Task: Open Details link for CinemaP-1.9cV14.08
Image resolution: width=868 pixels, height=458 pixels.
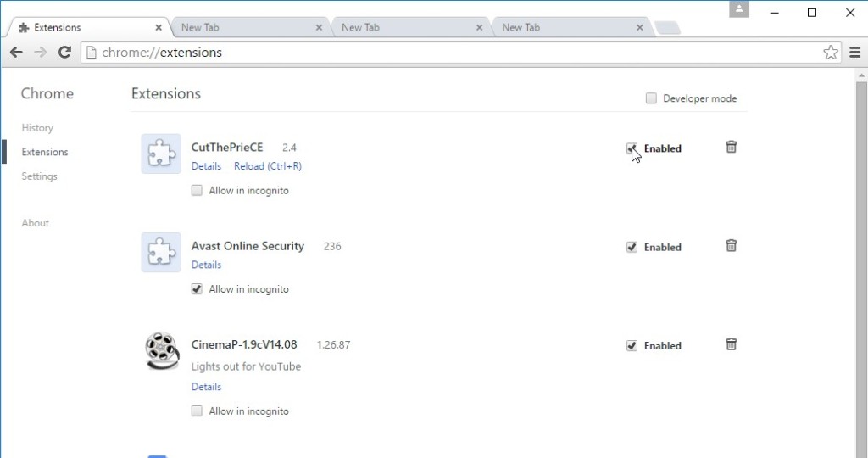Action: tap(206, 387)
